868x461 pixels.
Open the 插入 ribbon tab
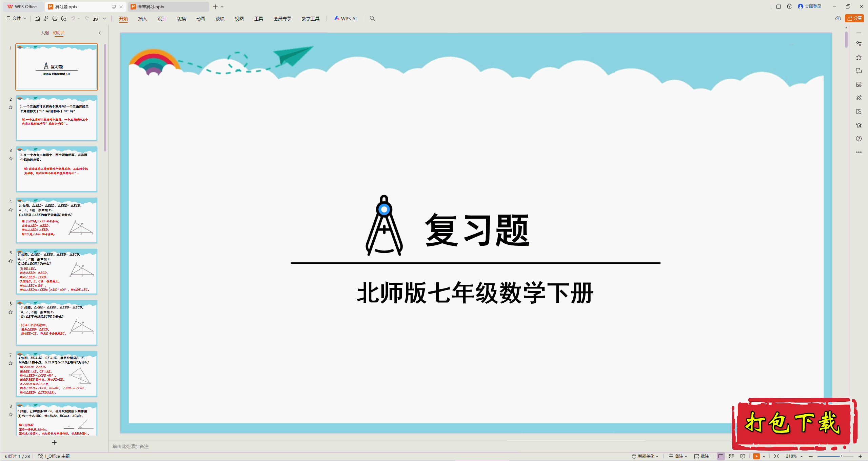point(143,19)
